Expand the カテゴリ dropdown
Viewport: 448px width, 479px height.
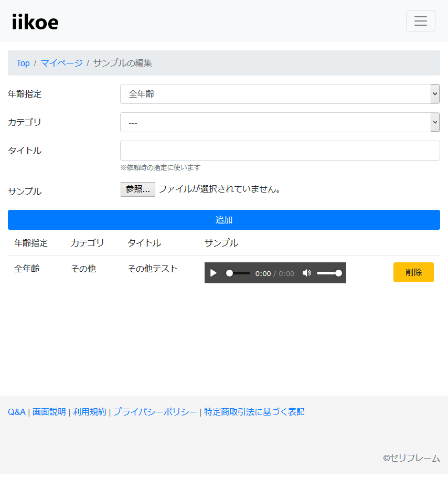coord(280,122)
